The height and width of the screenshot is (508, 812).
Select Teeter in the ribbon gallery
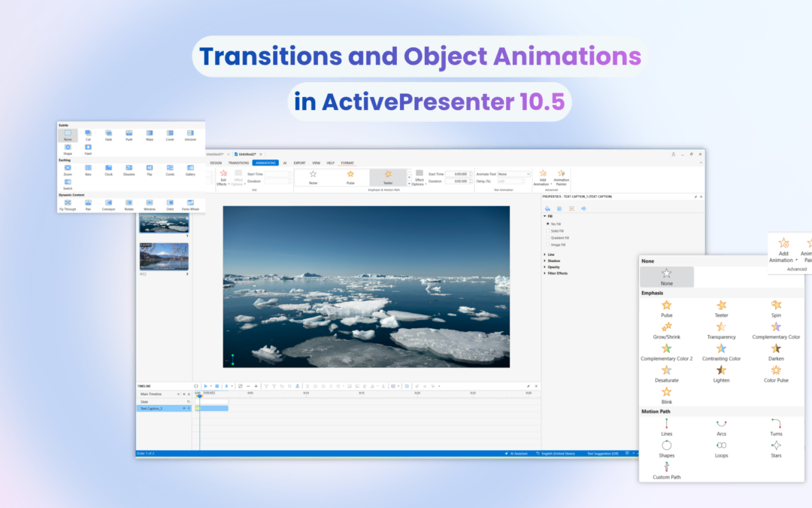click(388, 178)
